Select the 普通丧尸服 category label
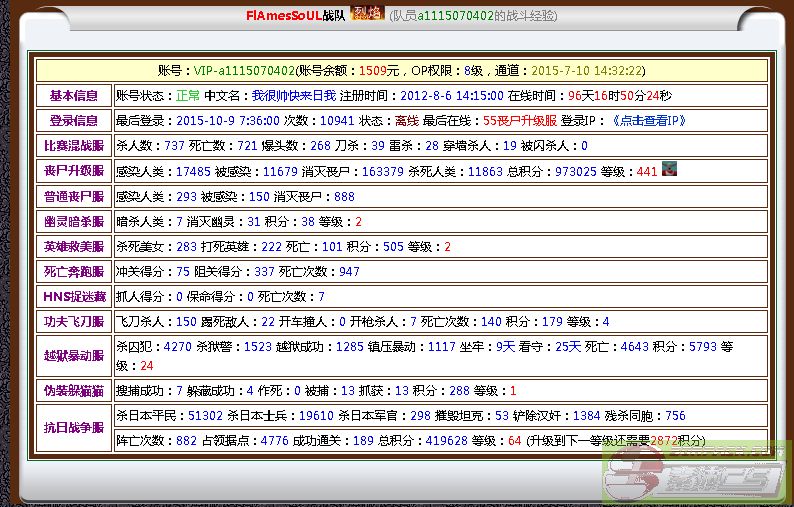This screenshot has width=794, height=507. 74,197
